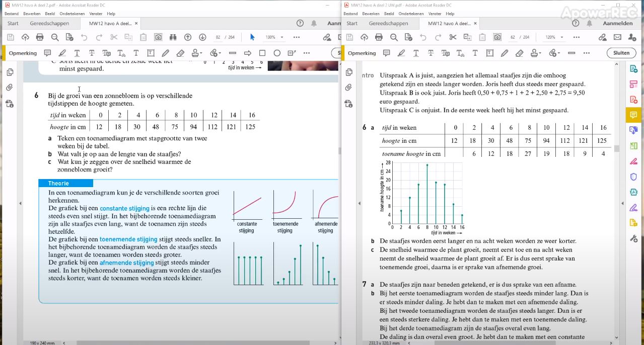This screenshot has width=644, height=345.
Task: Go to previous page in the left window
Action: 188,37
